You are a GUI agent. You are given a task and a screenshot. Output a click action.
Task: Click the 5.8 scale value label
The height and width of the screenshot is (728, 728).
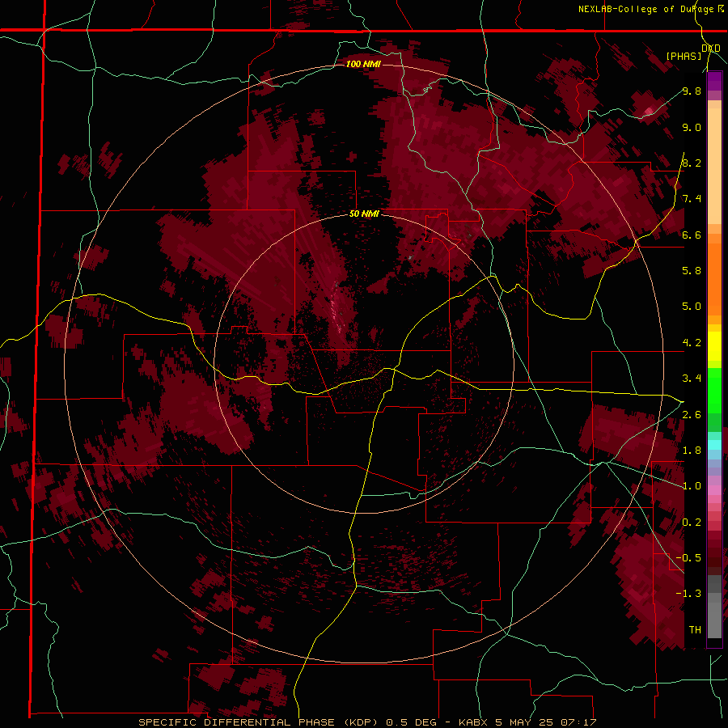coord(692,271)
